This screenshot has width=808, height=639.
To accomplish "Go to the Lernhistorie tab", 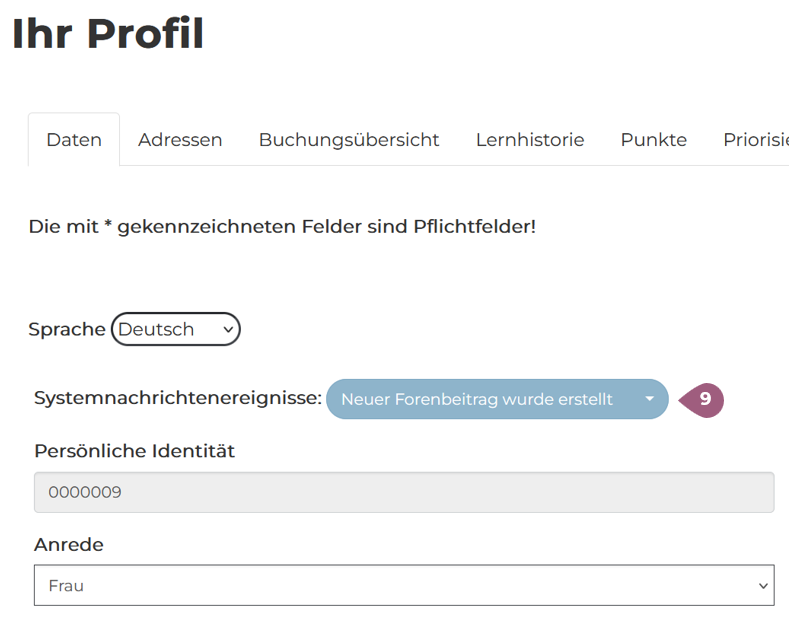I will click(x=530, y=140).
